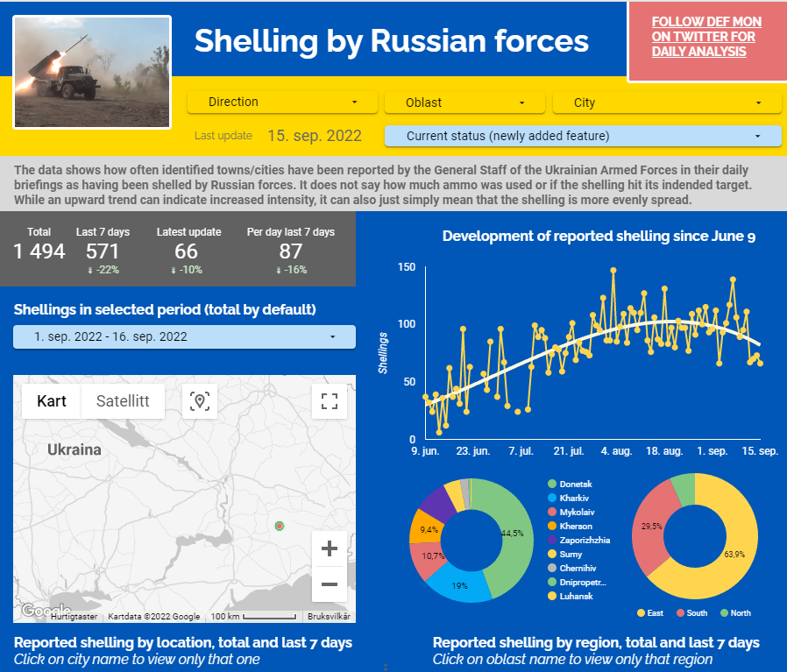Switch map to Satellitt view
787x672 pixels.
point(123,401)
